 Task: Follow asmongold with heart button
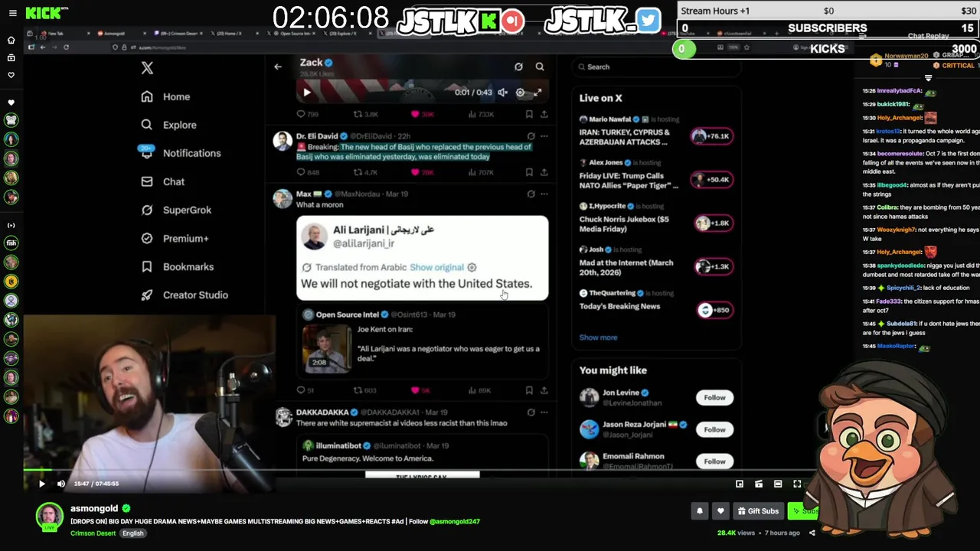coord(720,511)
